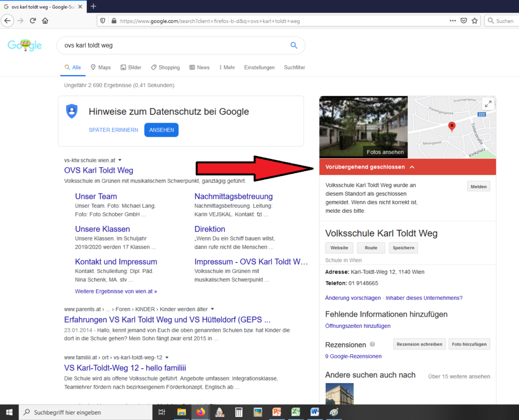The image size is (519, 420).
Task: Open dropdown arrow next to vs-ktw.schule.wien.at
Action: (120, 160)
